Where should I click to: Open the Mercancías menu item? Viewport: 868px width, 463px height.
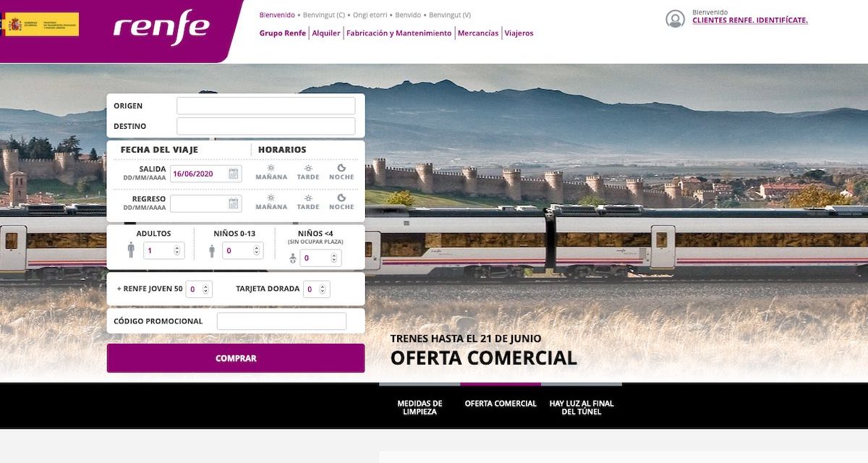(478, 33)
